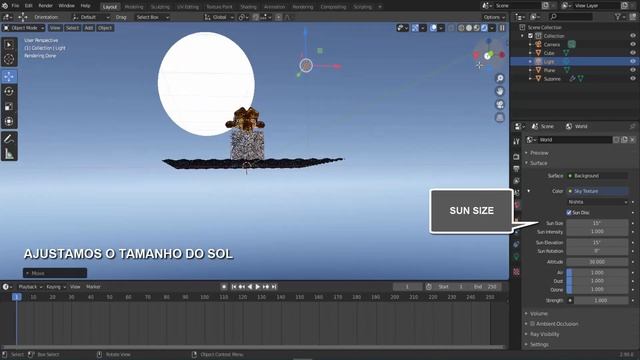The image size is (640, 360).
Task: Open the Output properties tab icon
Action: (516, 169)
